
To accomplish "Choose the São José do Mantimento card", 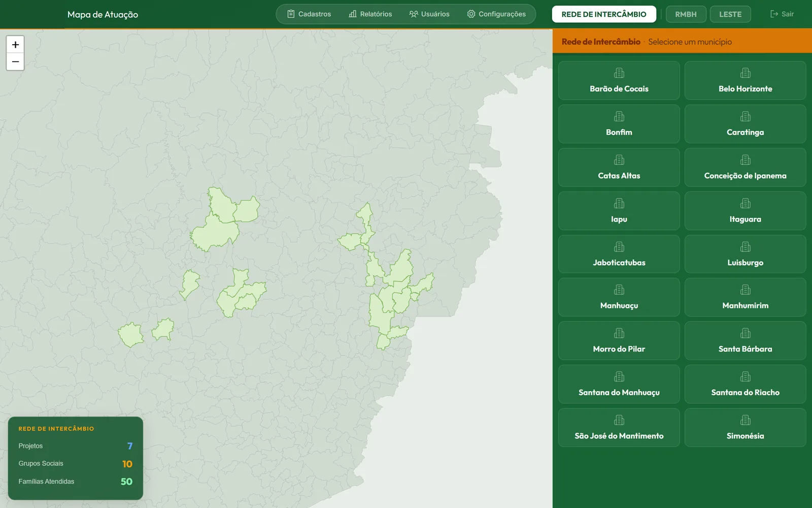I will point(619,428).
